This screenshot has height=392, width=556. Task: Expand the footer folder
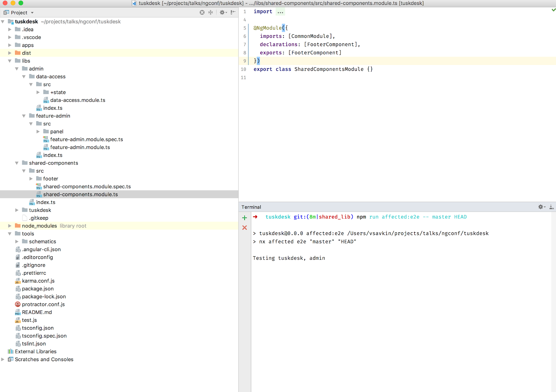pyautogui.click(x=31, y=178)
